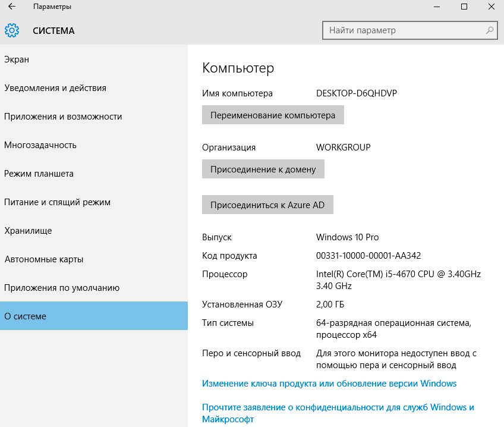Screen dimensions: 504x427
Task: Maximize the Параметры window
Action: tap(464, 7)
